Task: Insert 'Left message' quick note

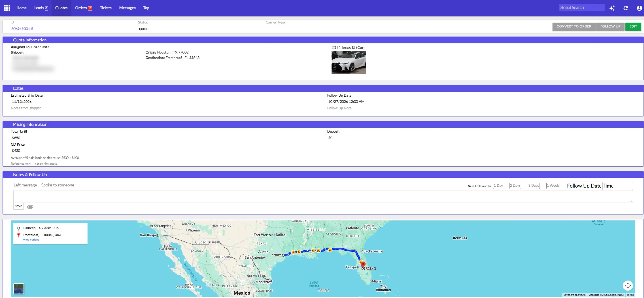Action: click(x=25, y=185)
